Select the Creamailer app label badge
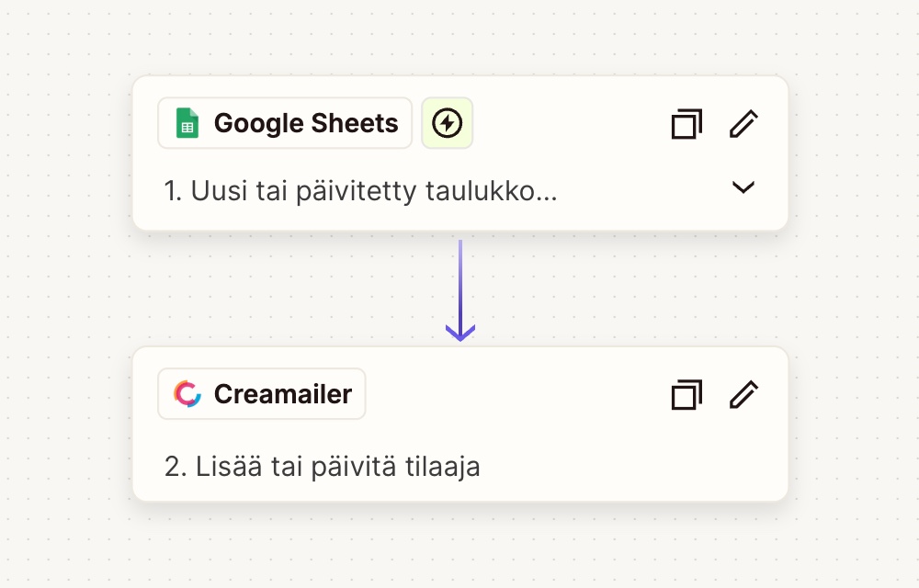This screenshot has width=919, height=588. pos(262,393)
